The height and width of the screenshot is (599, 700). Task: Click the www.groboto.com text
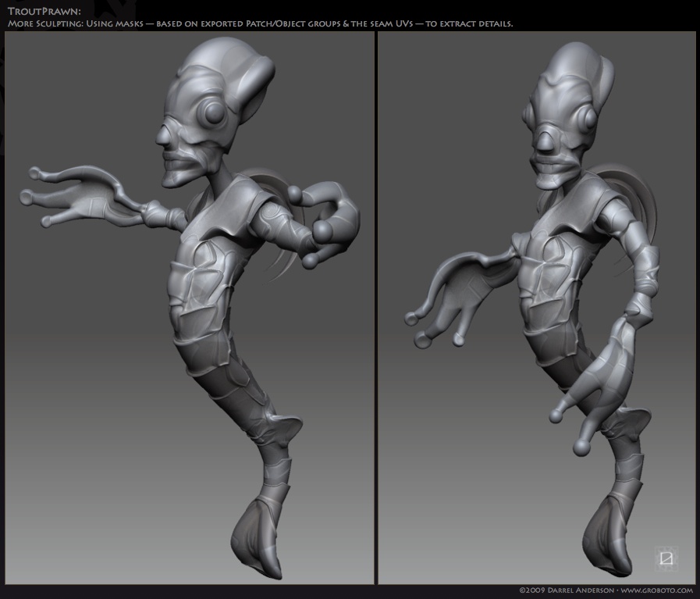(x=657, y=590)
